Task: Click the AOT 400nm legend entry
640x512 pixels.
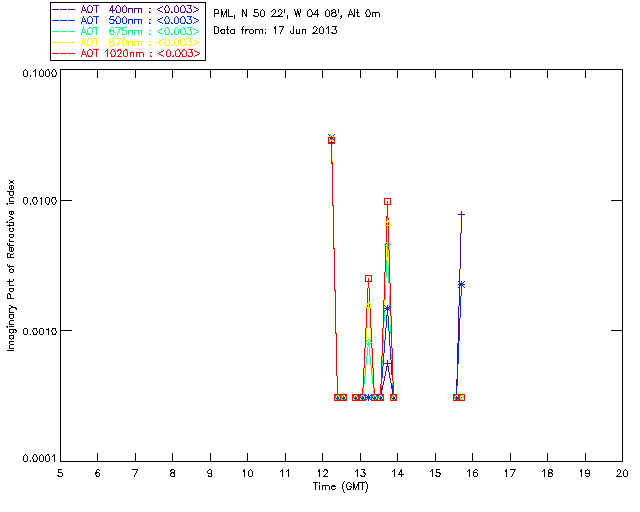Action: point(126,9)
